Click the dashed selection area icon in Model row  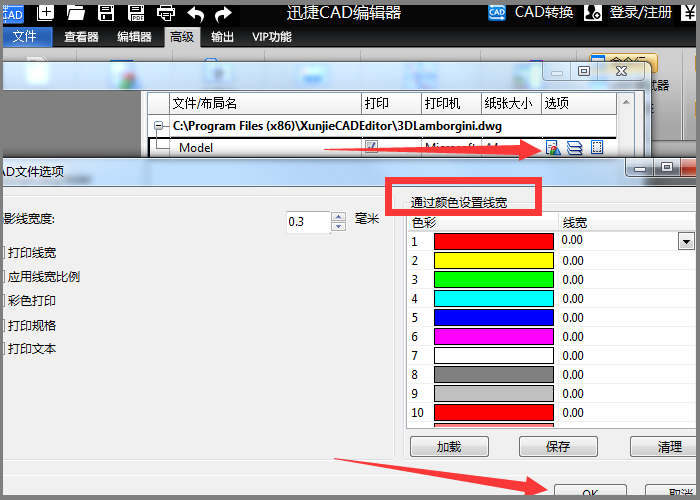[x=597, y=147]
